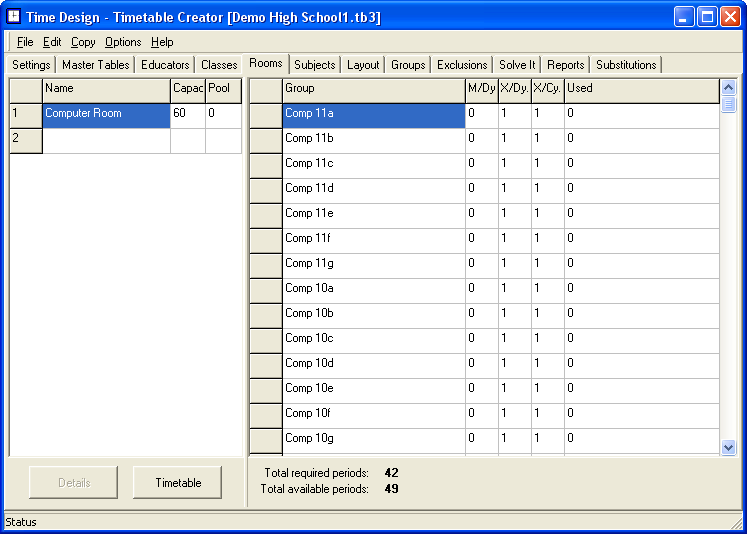The width and height of the screenshot is (747, 534).
Task: Switch to the Subjects tab
Action: point(315,65)
